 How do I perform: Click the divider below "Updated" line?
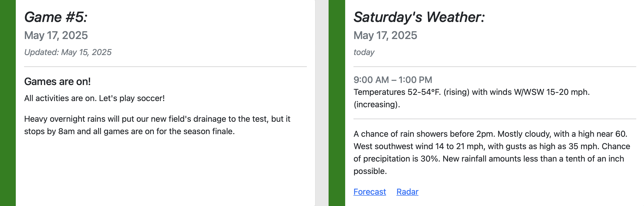coord(165,67)
